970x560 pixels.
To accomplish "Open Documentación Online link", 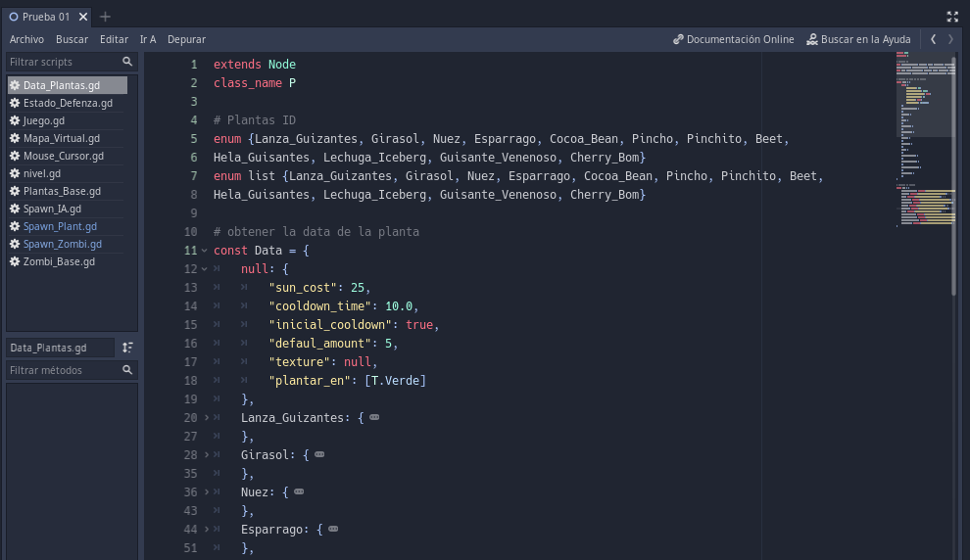I will point(733,39).
